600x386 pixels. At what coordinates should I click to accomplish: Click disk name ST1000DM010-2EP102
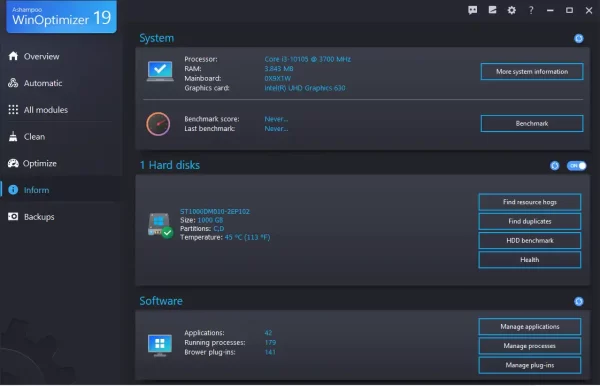click(215, 211)
